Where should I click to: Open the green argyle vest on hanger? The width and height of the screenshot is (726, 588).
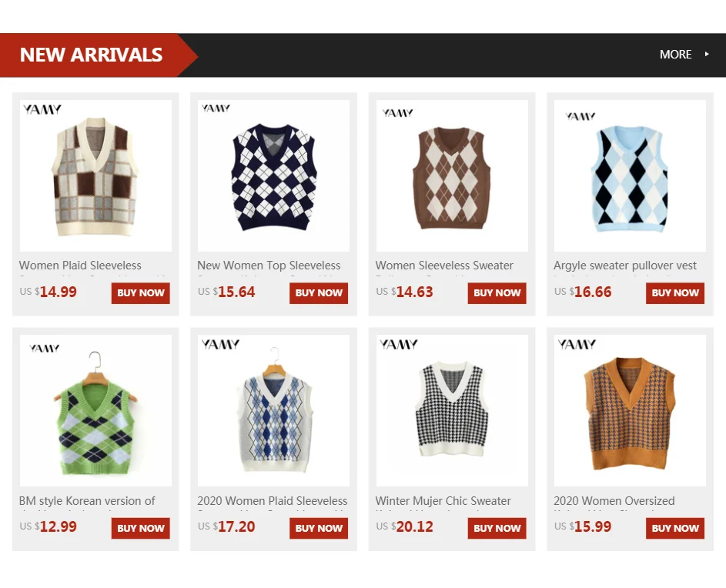(95, 411)
